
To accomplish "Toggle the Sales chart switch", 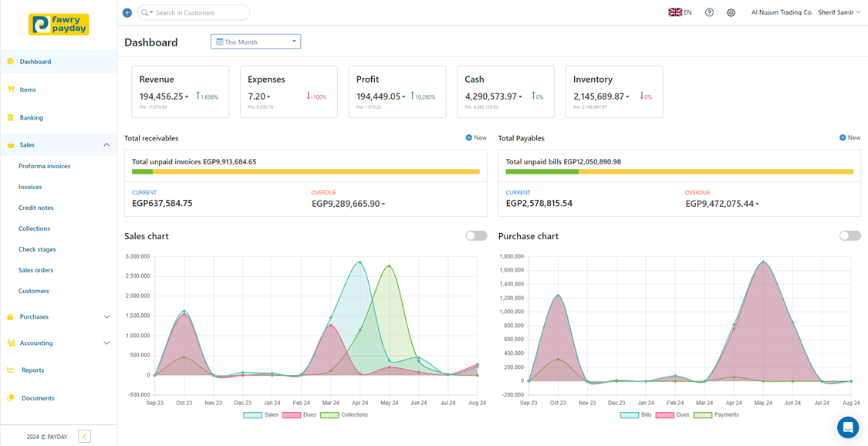I will click(476, 235).
